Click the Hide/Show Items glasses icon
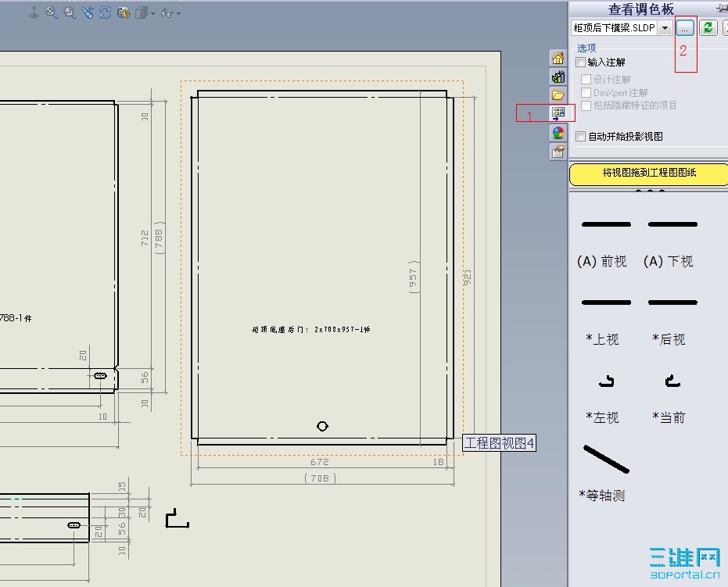 coord(167,13)
